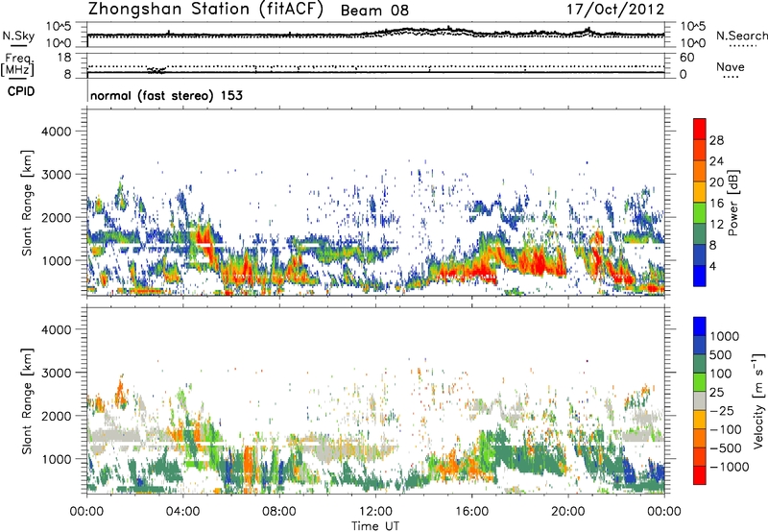The height and width of the screenshot is (532, 768).
Task: Pick the dark green 100–500 velocity segment
Action: tap(700, 364)
